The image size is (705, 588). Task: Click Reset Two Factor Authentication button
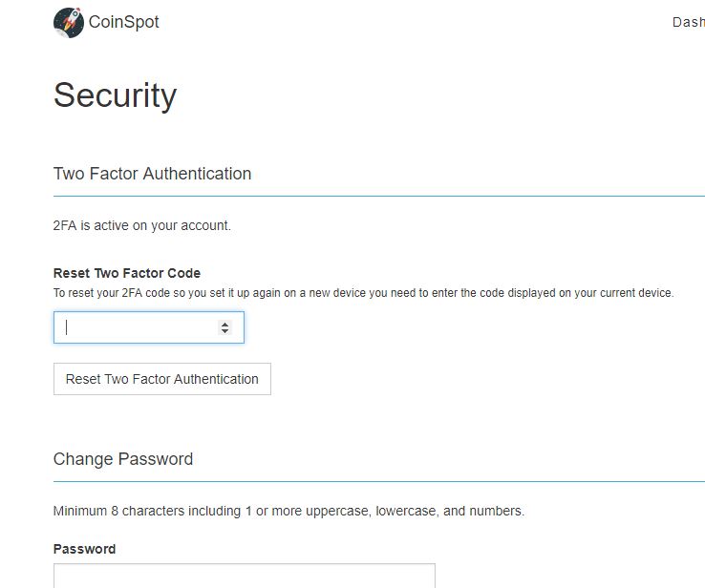pyautogui.click(x=162, y=379)
